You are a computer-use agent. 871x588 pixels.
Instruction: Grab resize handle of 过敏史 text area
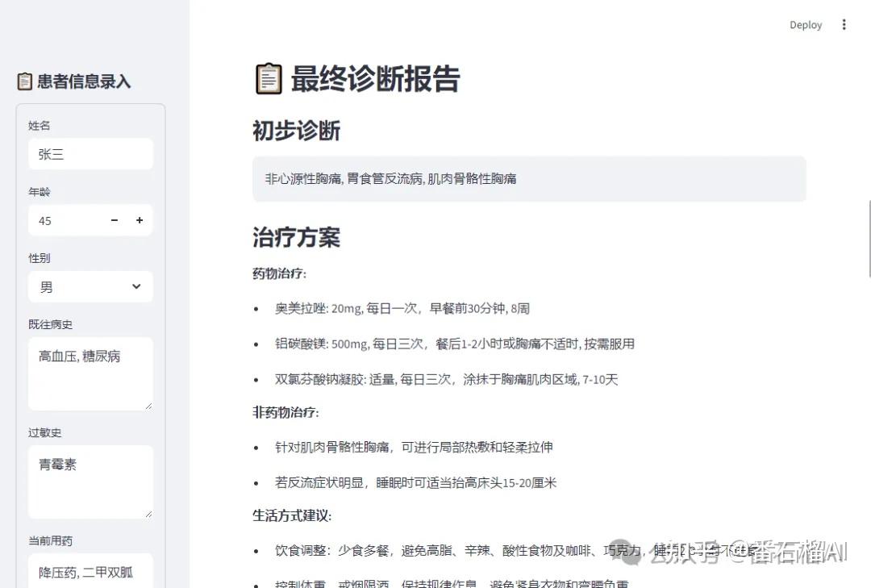tap(148, 514)
